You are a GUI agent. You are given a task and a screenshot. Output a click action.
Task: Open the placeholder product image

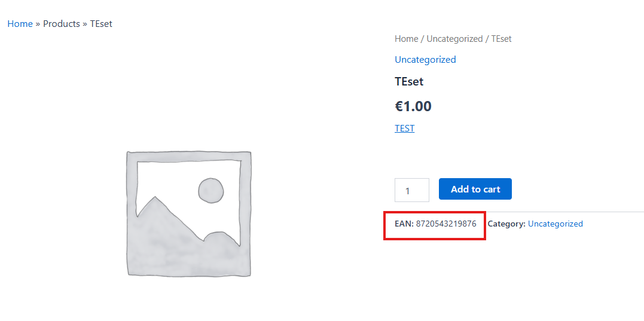point(189,214)
